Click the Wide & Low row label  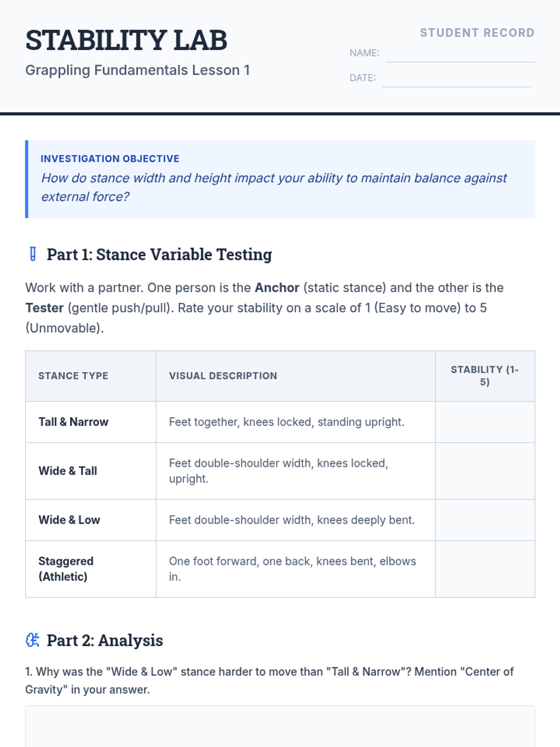click(x=69, y=520)
